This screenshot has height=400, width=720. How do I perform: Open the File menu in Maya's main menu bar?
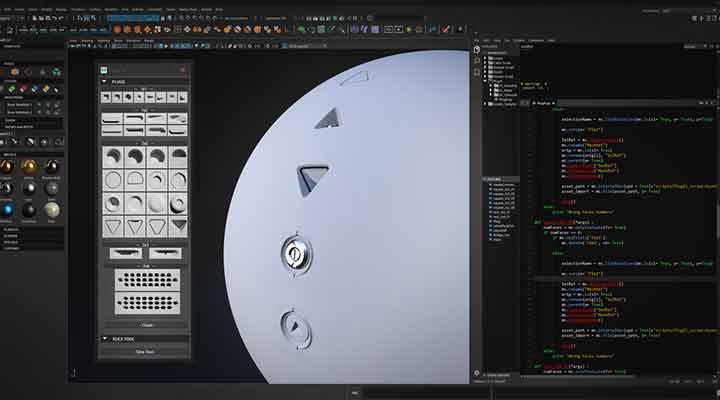coord(6,9)
